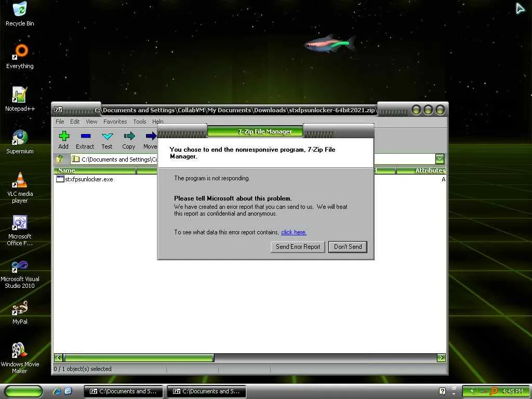Open the Tools menu in 7-Zip
This screenshot has width=532, height=399.
coord(139,122)
